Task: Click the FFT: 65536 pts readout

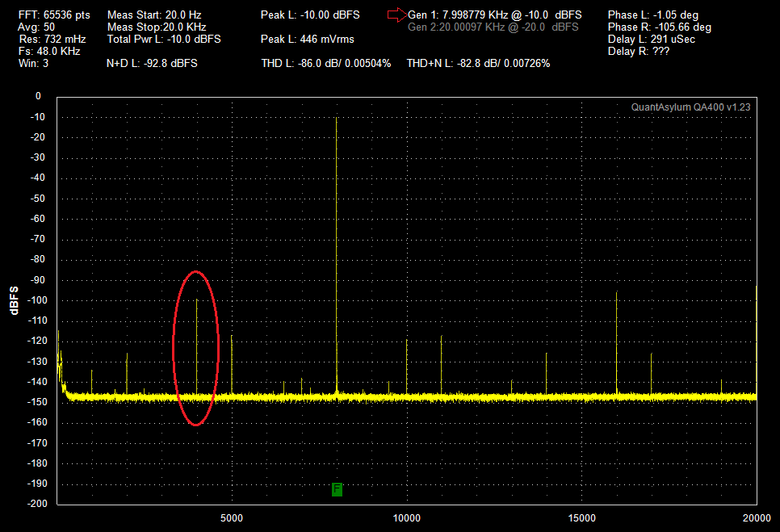Action: point(54,15)
